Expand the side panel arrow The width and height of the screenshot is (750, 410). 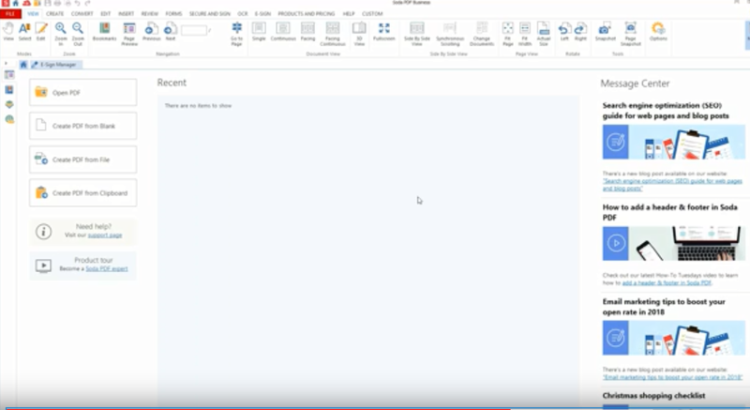click(6, 63)
